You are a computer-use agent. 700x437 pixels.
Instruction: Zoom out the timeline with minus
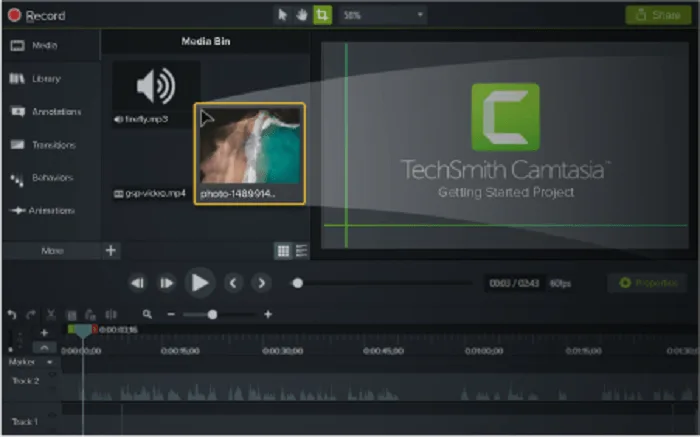(171, 315)
